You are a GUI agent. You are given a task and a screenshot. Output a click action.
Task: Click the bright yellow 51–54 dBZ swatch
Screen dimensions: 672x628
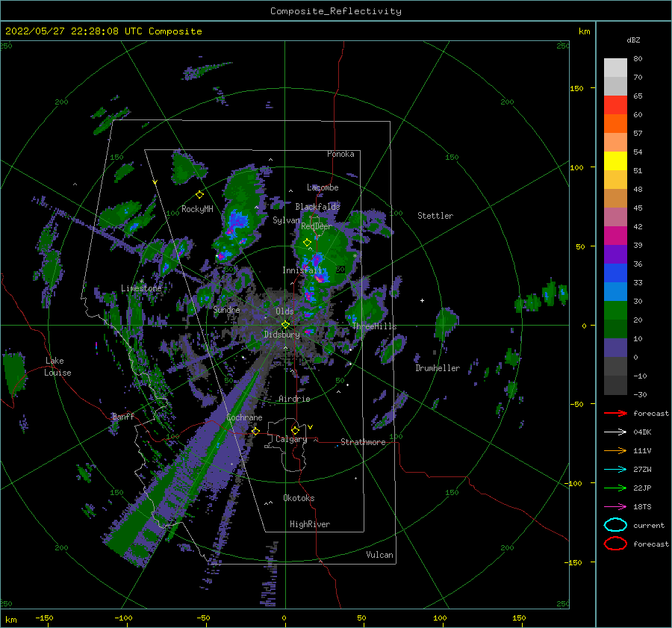point(615,161)
